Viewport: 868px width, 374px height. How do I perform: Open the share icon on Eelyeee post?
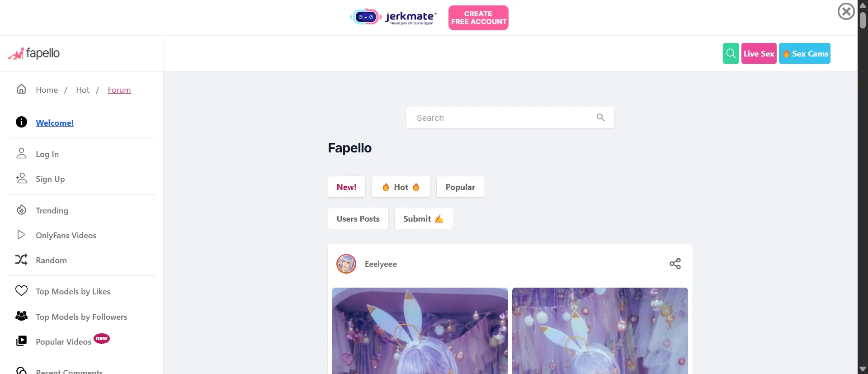click(675, 264)
